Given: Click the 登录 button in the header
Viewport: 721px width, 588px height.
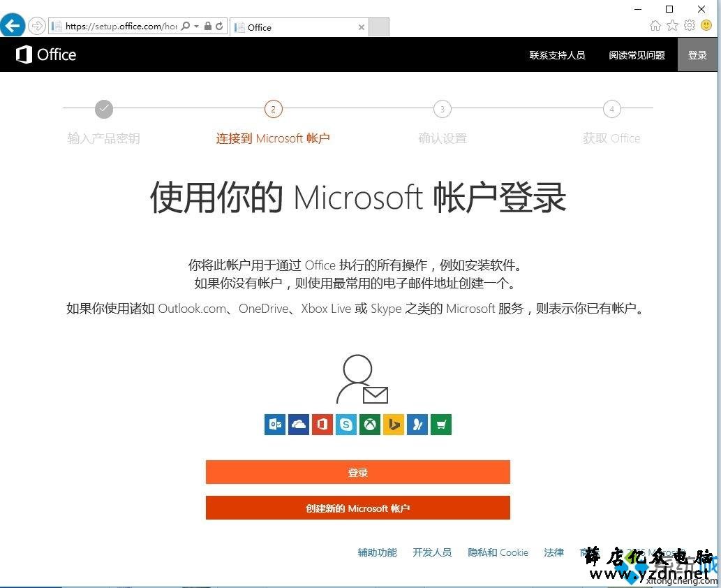Looking at the screenshot, I should pos(697,54).
